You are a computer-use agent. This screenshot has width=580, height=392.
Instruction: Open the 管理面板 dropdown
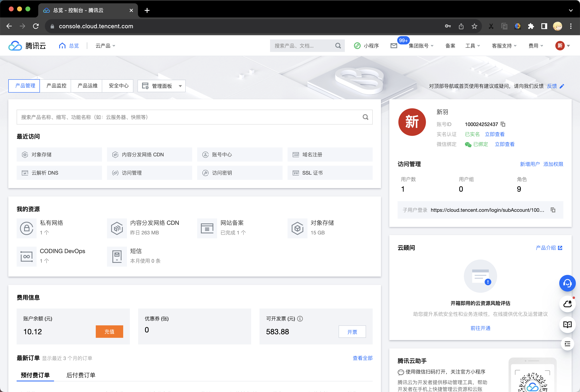pos(161,86)
